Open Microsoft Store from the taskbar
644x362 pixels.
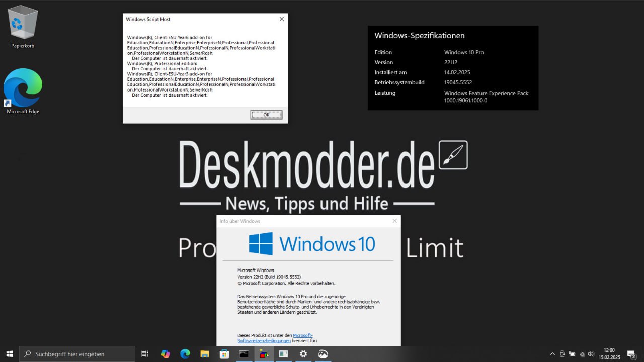tap(224, 354)
